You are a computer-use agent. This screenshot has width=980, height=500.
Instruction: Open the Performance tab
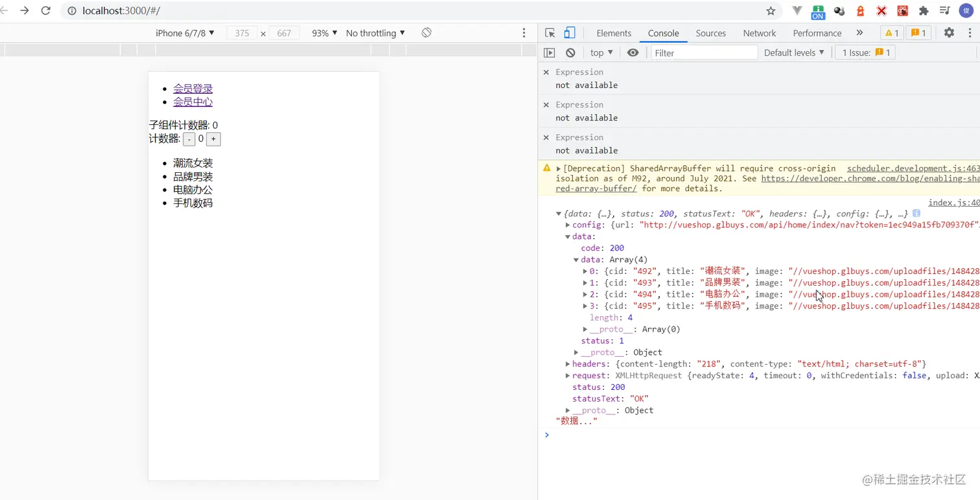(x=817, y=33)
